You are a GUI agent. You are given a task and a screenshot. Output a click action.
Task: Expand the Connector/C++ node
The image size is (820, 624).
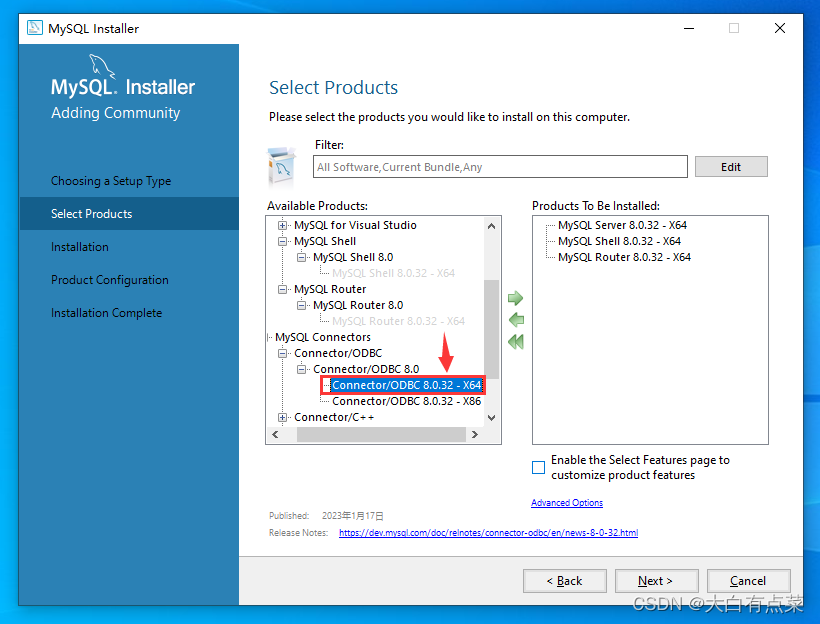[282, 417]
